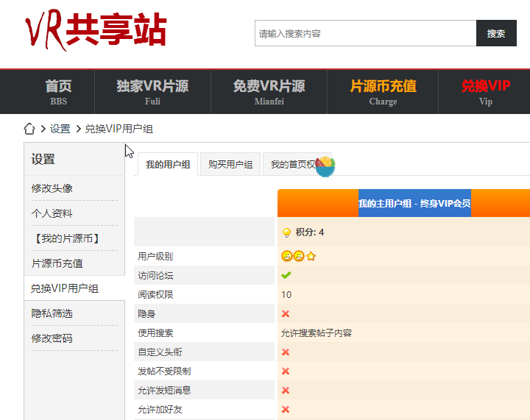Click the VR共享站 site logo
This screenshot has width=530, height=420.
click(x=96, y=29)
